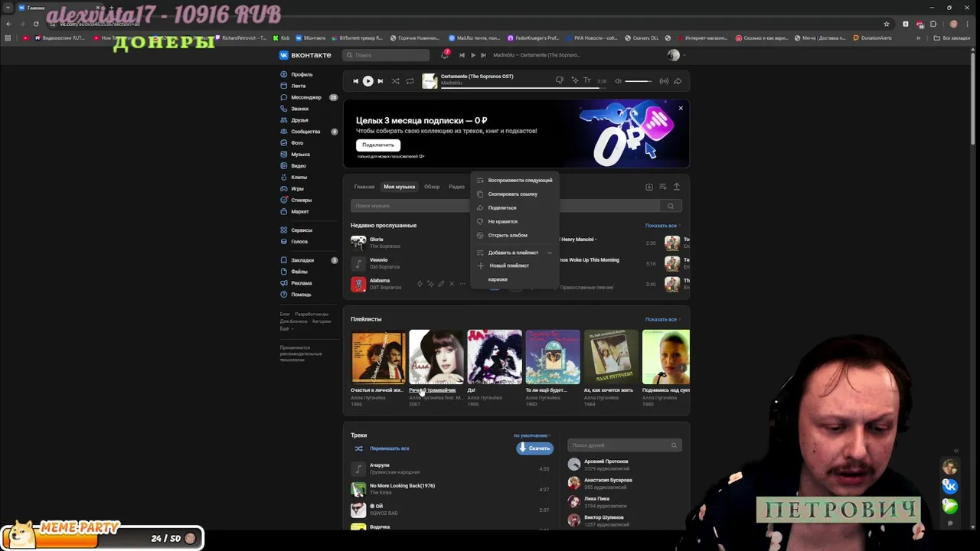Screen dimensions: 980x551
Task: Play previous track in main player
Action: [x=355, y=81]
